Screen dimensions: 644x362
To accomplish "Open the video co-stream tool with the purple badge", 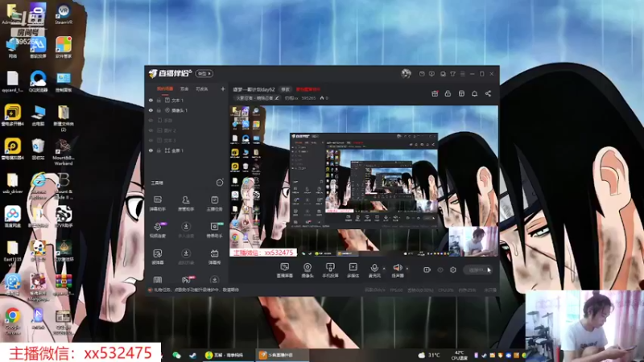I will [158, 230].
